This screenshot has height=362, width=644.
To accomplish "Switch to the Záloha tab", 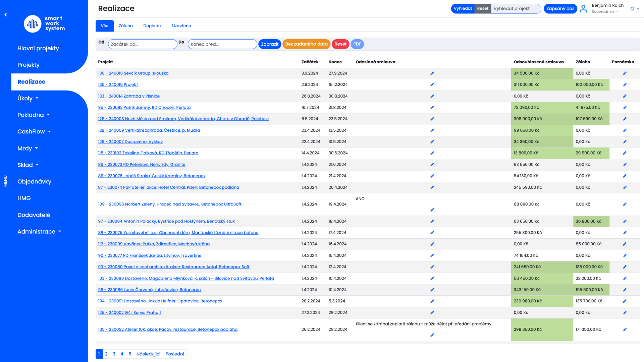I will tap(126, 26).
